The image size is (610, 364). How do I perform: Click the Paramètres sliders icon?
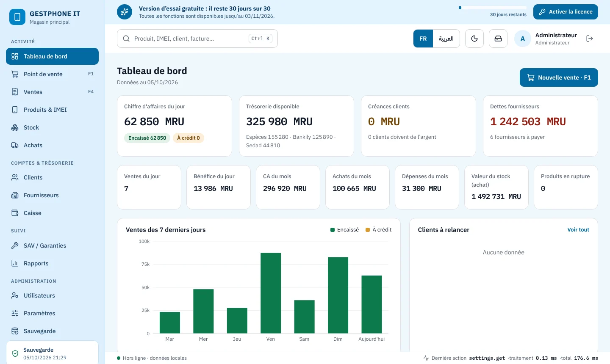(15, 313)
